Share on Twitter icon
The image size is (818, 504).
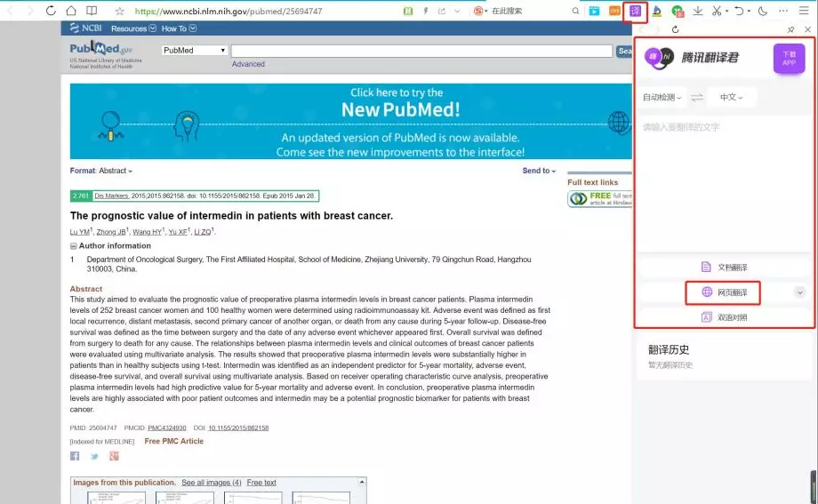(x=94, y=456)
